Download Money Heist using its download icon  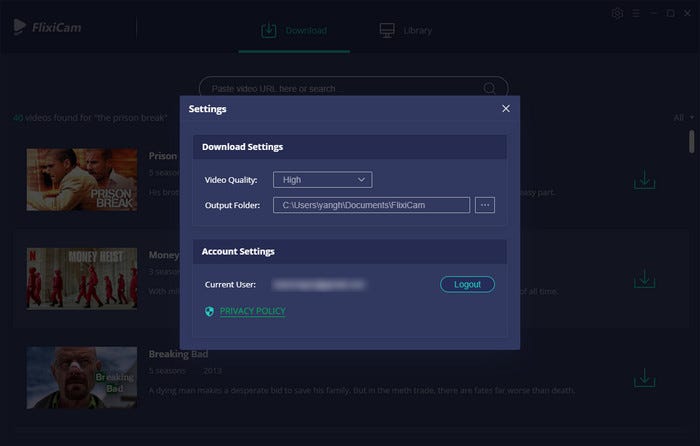pos(645,278)
